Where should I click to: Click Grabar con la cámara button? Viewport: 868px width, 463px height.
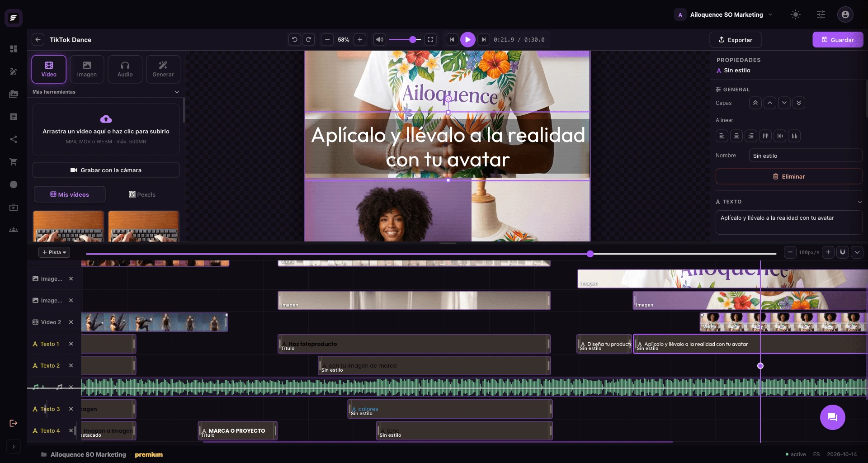(x=106, y=170)
